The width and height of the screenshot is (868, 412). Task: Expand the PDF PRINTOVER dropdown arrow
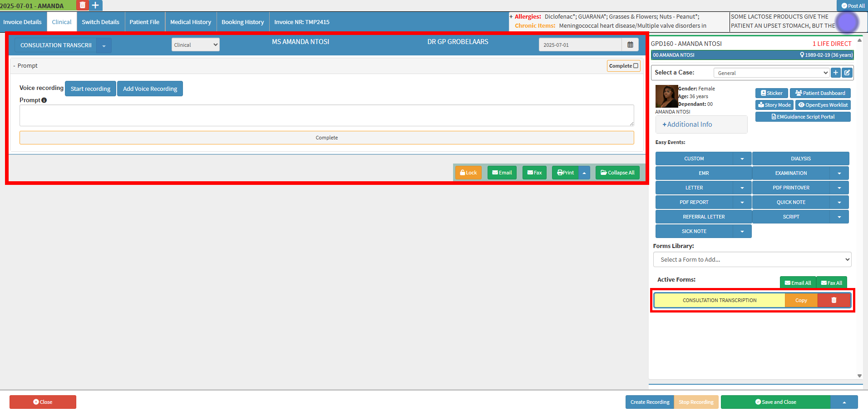pyautogui.click(x=839, y=188)
